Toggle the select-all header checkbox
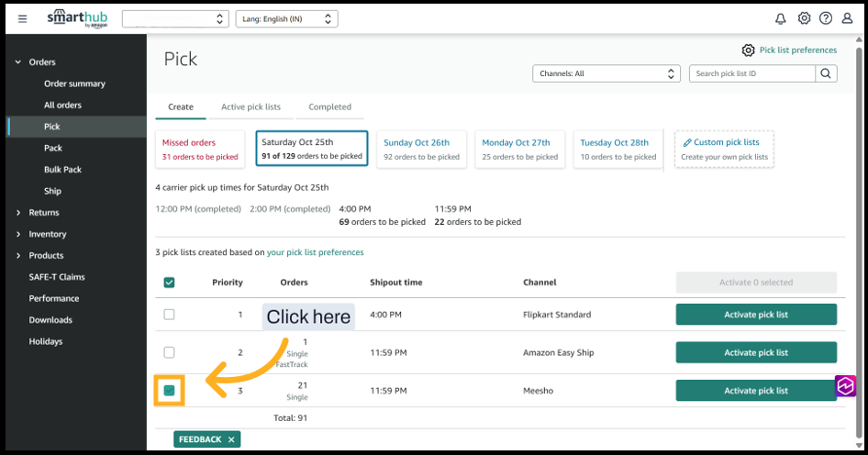This screenshot has width=868, height=455. (x=169, y=283)
